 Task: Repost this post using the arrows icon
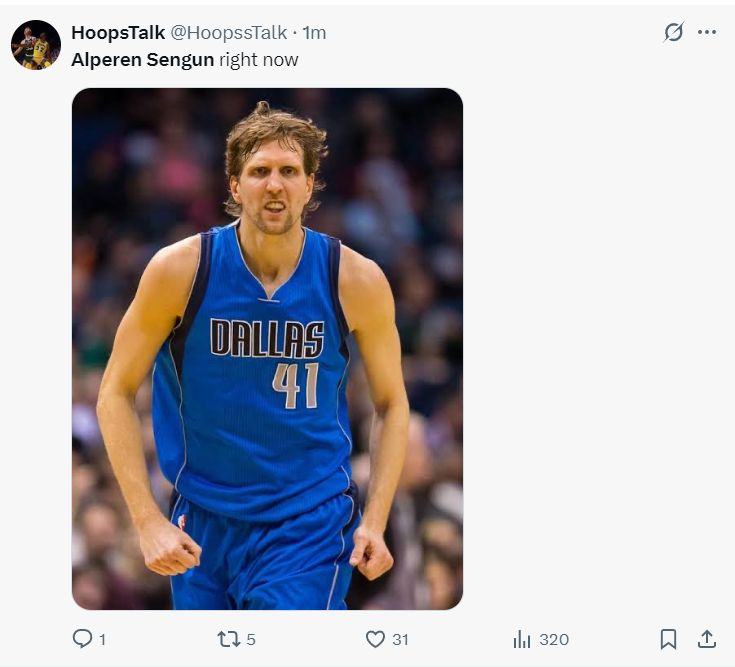point(228,639)
